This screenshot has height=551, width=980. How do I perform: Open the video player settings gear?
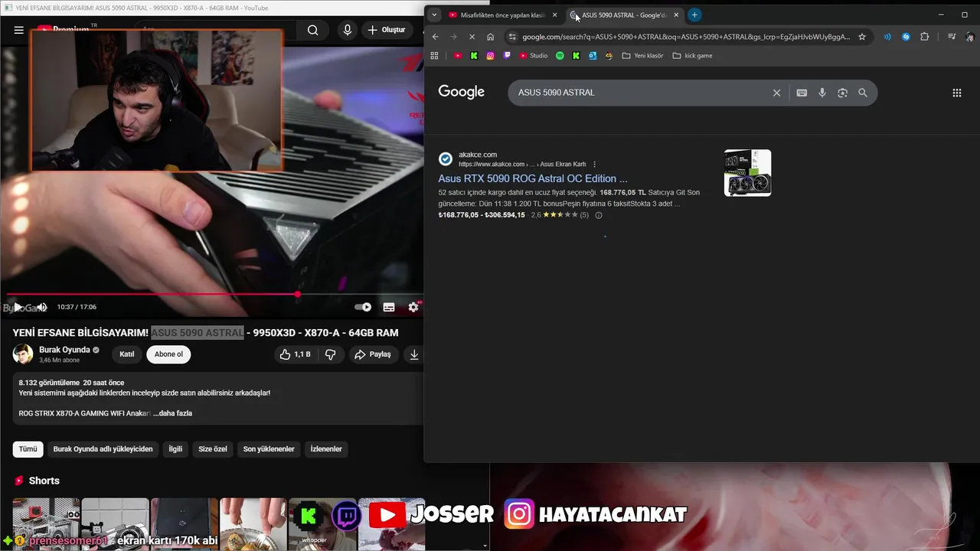point(413,307)
